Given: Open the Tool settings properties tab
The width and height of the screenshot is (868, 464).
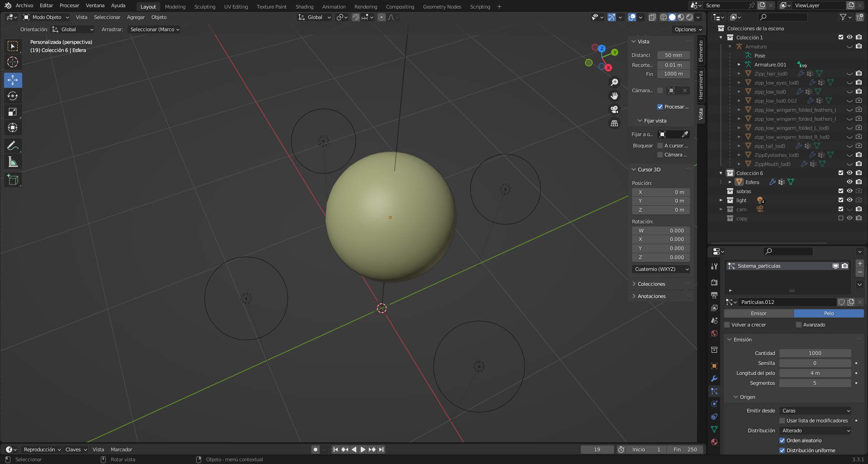Looking at the screenshot, I should tap(714, 266).
